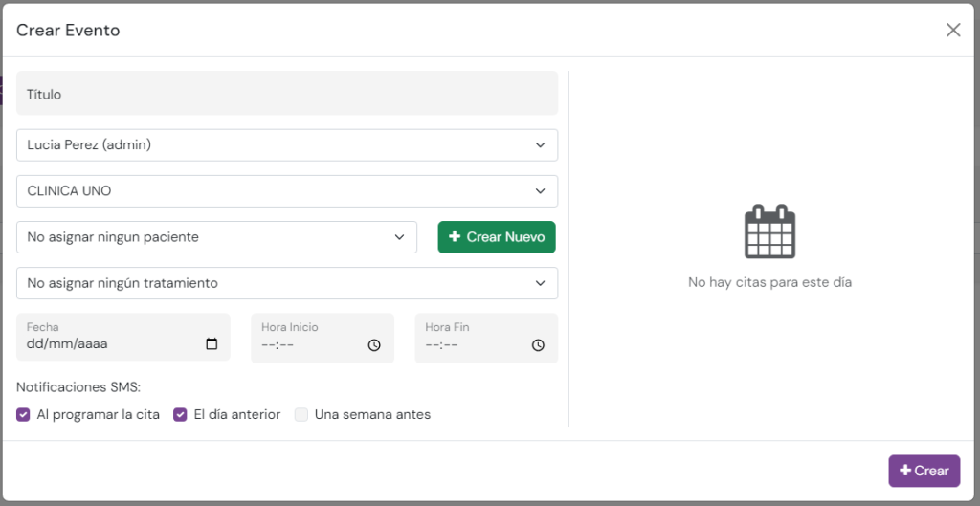980x506 pixels.
Task: Click the purple Crear button
Action: point(924,471)
